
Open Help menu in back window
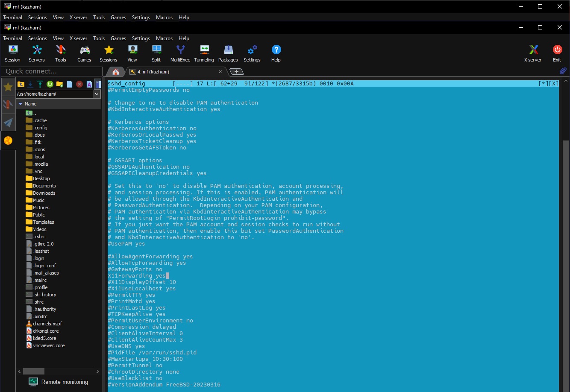tap(184, 18)
